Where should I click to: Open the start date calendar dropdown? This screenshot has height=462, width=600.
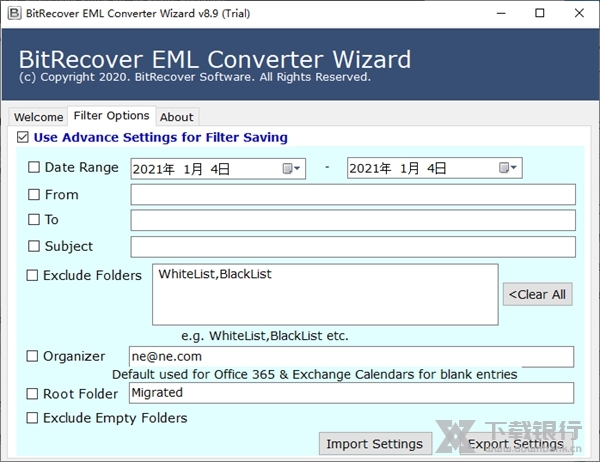point(291,168)
